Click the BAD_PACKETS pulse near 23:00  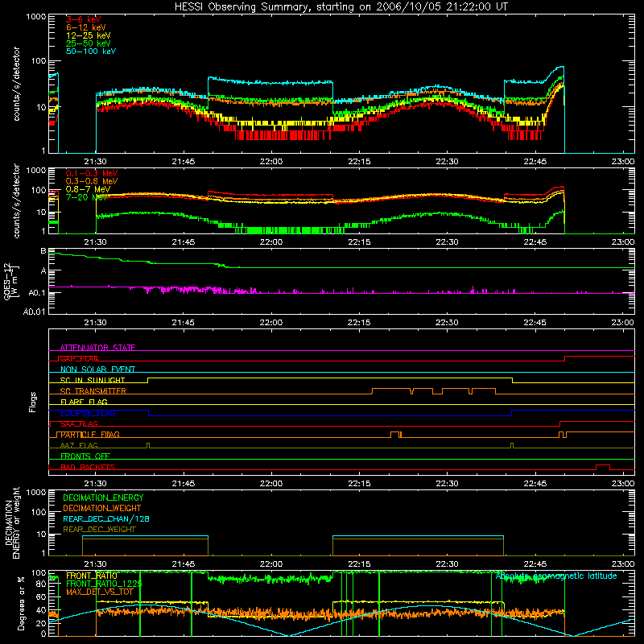pos(602,467)
